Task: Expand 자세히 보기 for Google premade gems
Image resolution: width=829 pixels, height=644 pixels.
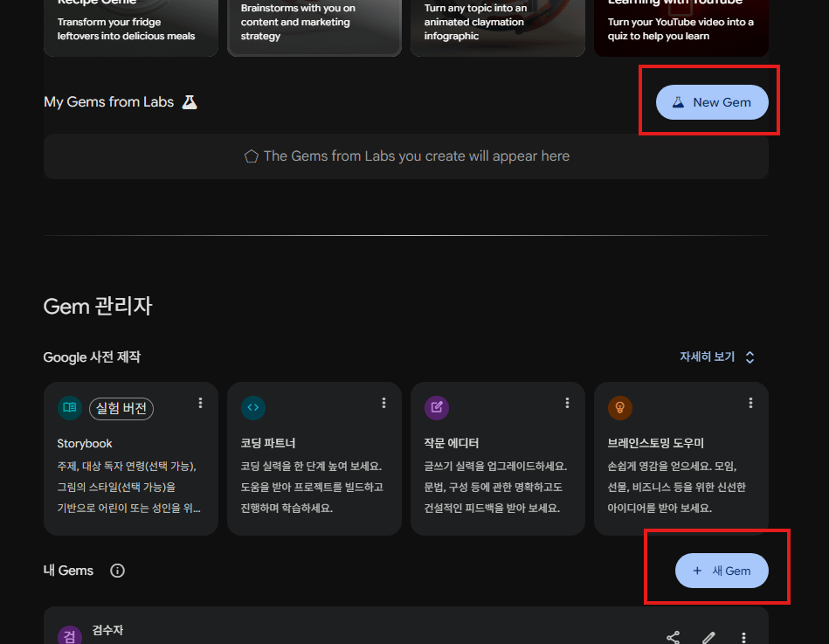Action: [x=716, y=357]
